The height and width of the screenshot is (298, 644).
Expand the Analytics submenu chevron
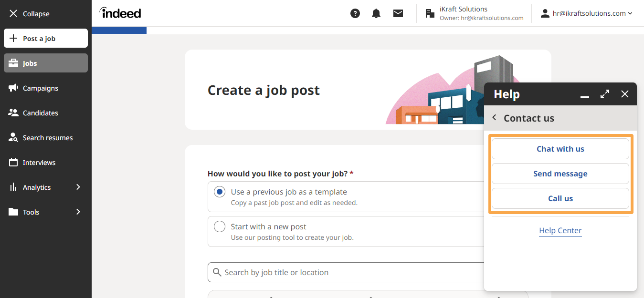pos(78,187)
